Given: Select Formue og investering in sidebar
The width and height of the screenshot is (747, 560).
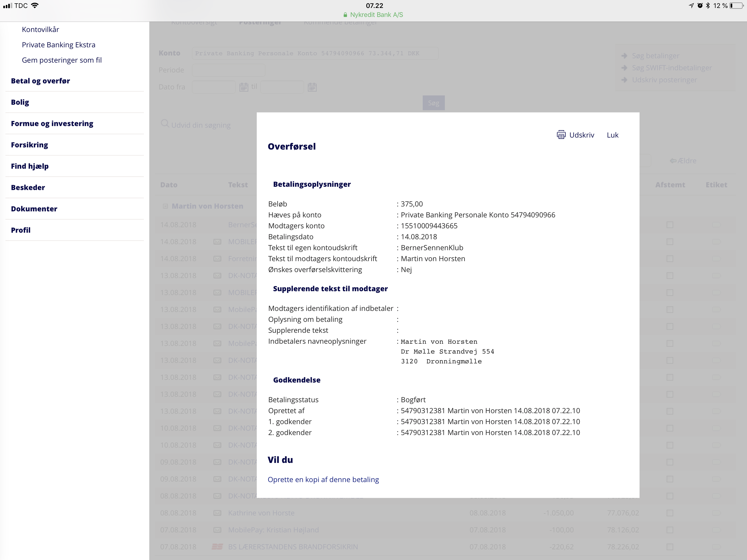Looking at the screenshot, I should 52,123.
